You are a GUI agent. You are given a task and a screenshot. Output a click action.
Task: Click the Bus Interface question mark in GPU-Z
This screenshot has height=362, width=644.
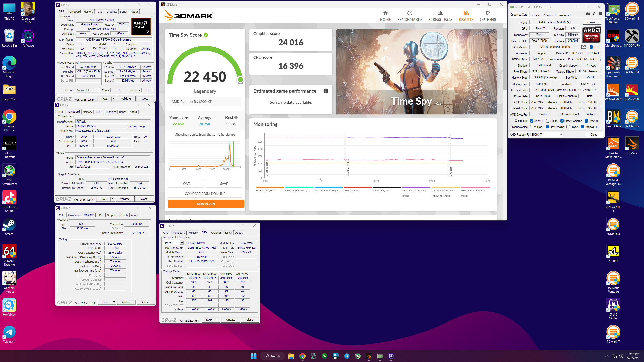coord(600,59)
